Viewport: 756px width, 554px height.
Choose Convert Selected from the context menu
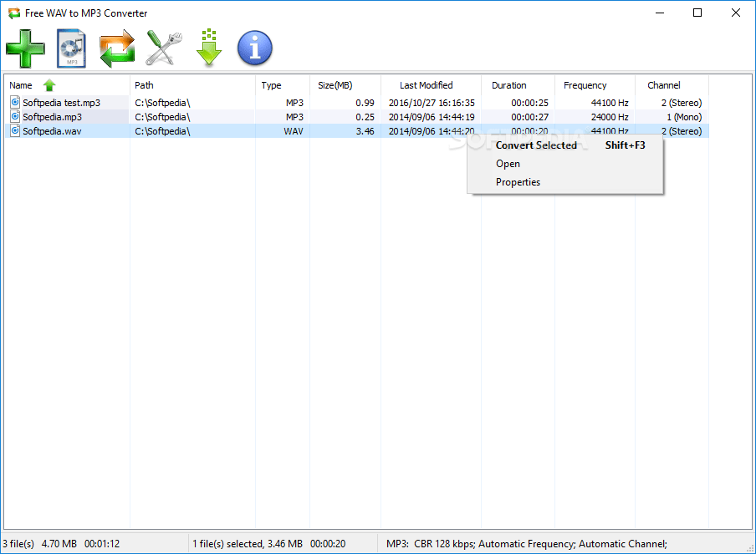(x=536, y=145)
